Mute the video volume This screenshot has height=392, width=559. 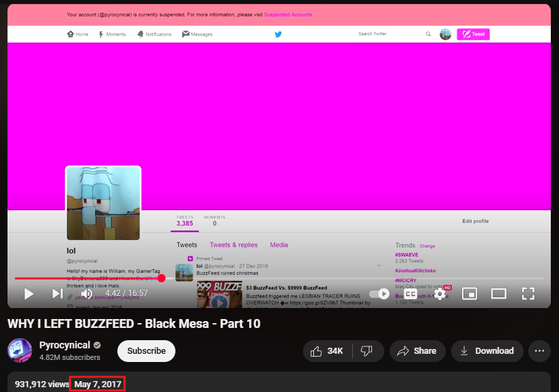[x=87, y=294]
